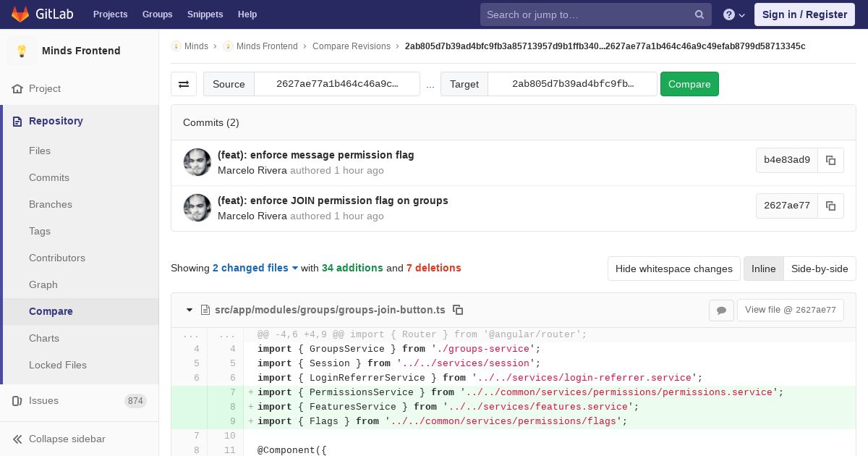Go to Commits in sidebar
The image size is (868, 456).
pyautogui.click(x=49, y=177)
